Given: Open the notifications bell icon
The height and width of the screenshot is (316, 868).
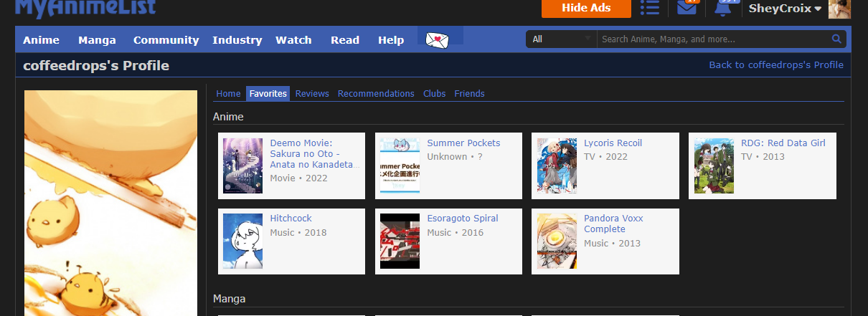Looking at the screenshot, I should pyautogui.click(x=723, y=7).
